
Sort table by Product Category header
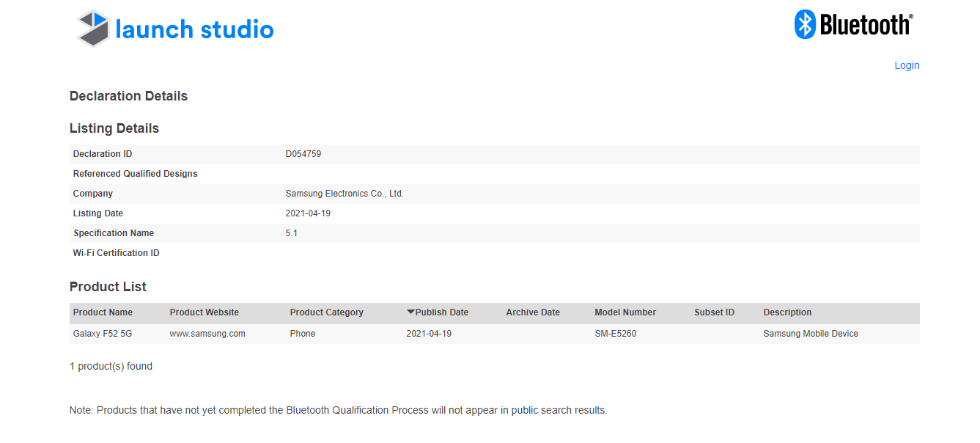click(x=327, y=312)
